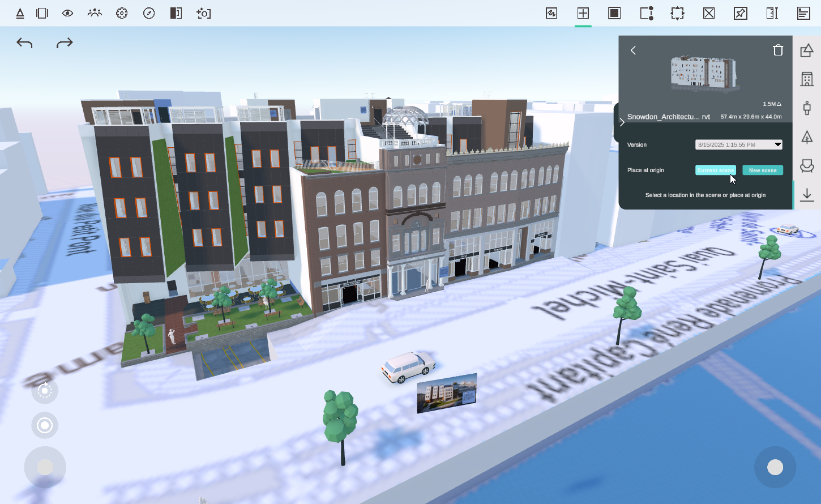Click the New scene button
This screenshot has width=821, height=504.
coord(763,170)
